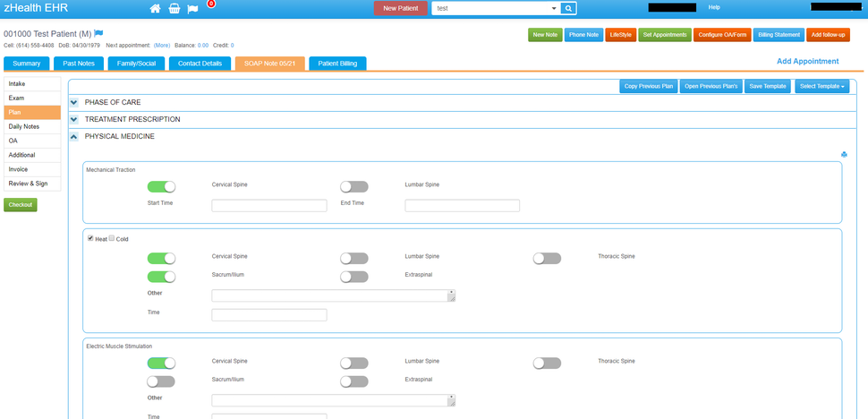Toggle Heat/Cold Lumbar Spine switch
This screenshot has height=419, width=868.
point(354,259)
